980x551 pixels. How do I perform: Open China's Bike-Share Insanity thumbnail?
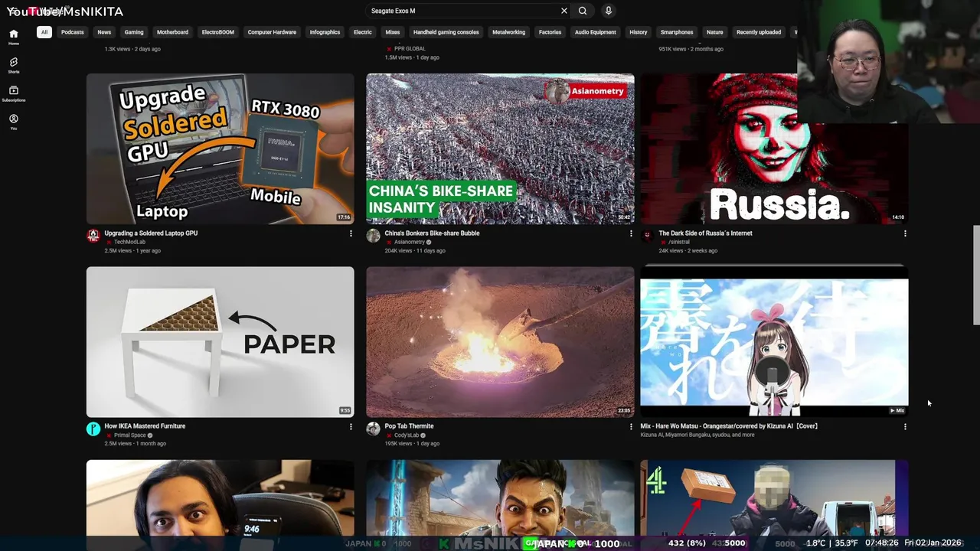tap(500, 148)
